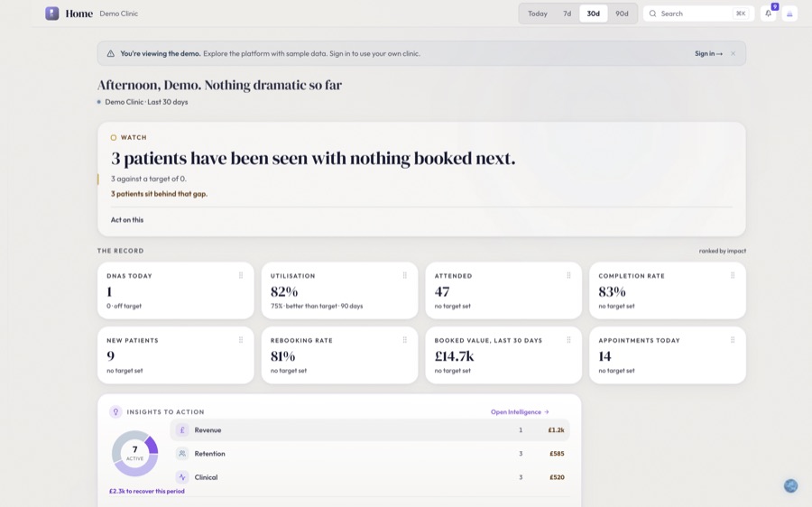The width and height of the screenshot is (812, 507).
Task: Click the Search input field
Action: 698,14
